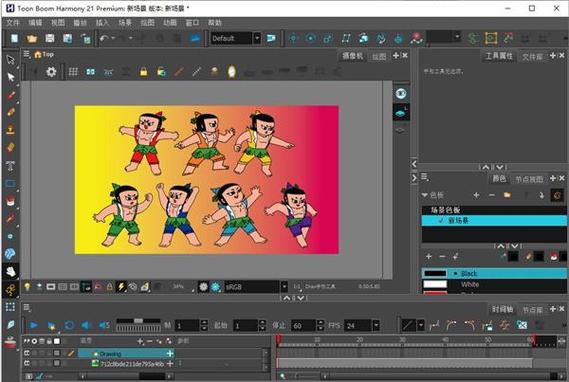Select the red Brush tool
The width and height of the screenshot is (569, 382).
[11, 95]
